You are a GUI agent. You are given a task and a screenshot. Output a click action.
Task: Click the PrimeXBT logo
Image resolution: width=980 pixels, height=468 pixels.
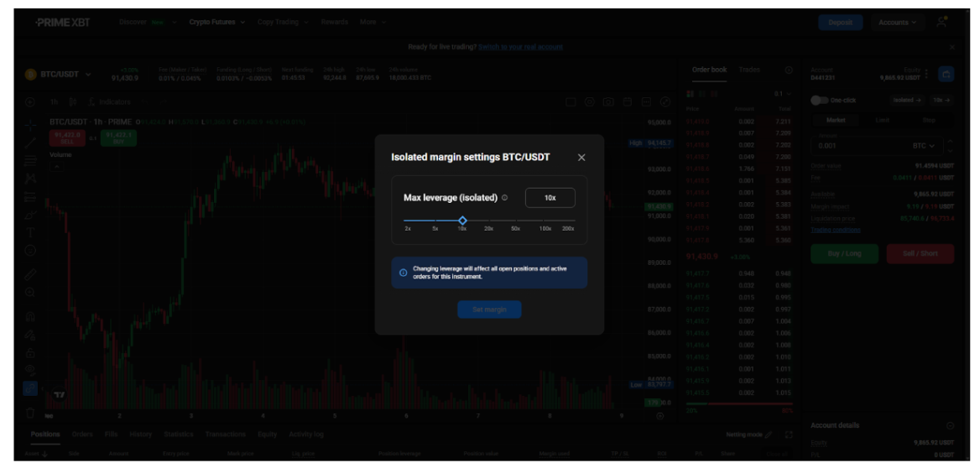pos(62,23)
